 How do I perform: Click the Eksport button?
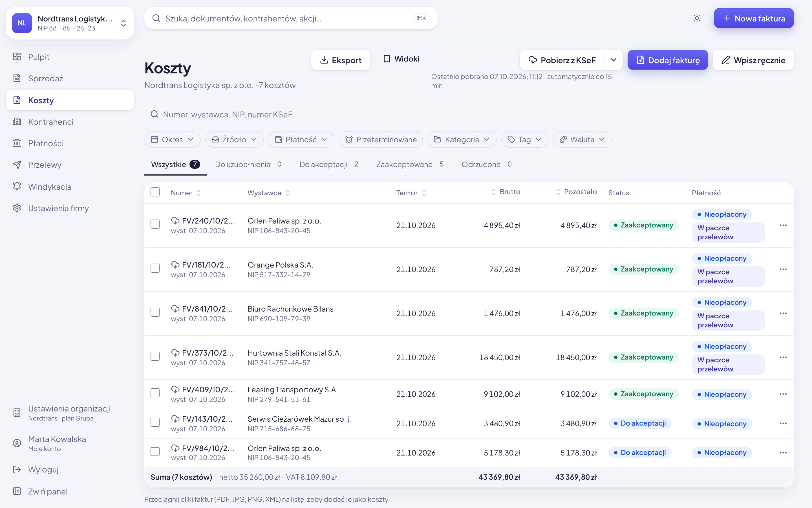pyautogui.click(x=341, y=60)
